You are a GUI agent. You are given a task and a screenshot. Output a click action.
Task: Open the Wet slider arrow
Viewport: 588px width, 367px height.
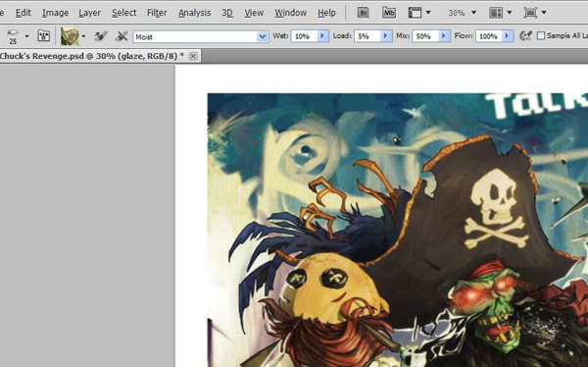(x=322, y=36)
